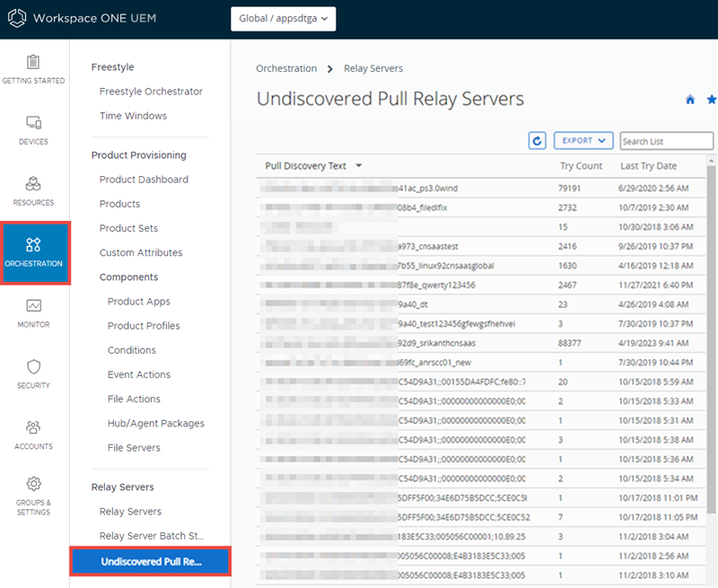Open the Products page
This screenshot has height=588, width=718.
click(119, 204)
